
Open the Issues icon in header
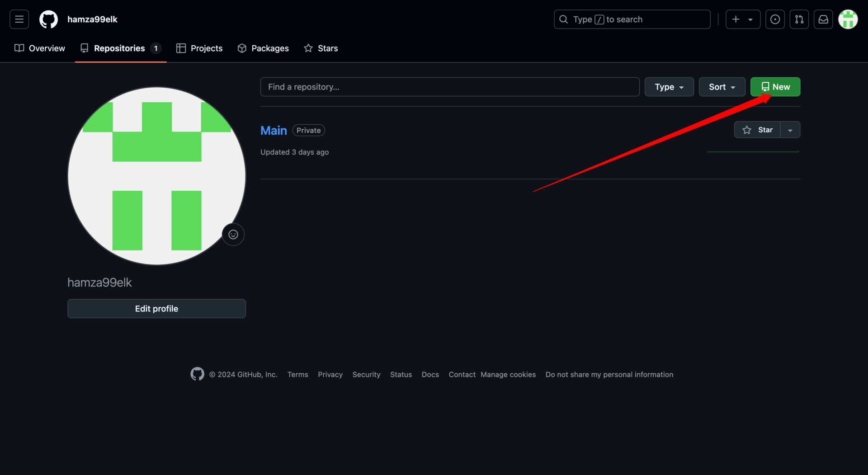coord(775,19)
